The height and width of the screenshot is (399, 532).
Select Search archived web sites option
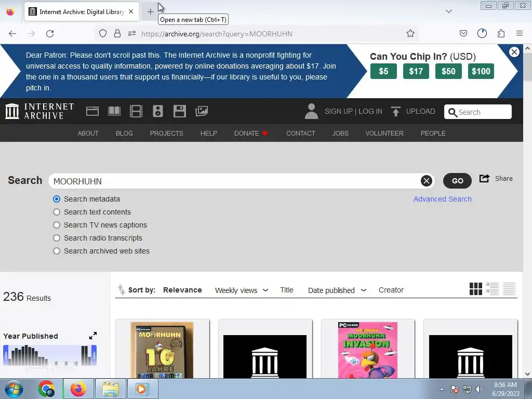pos(57,251)
